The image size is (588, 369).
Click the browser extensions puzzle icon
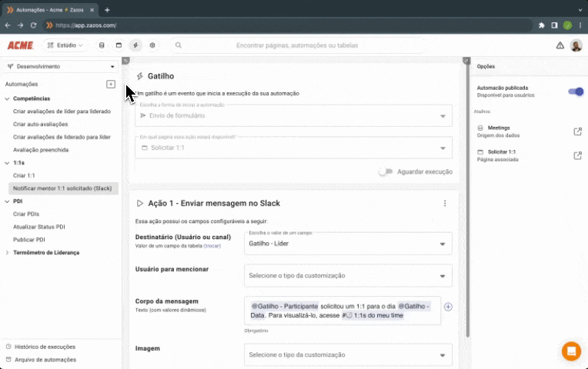click(x=542, y=25)
